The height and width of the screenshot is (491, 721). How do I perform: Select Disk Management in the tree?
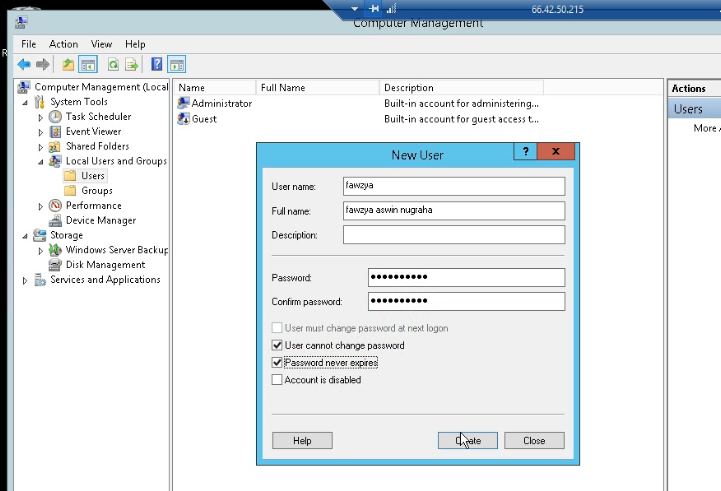click(x=105, y=265)
